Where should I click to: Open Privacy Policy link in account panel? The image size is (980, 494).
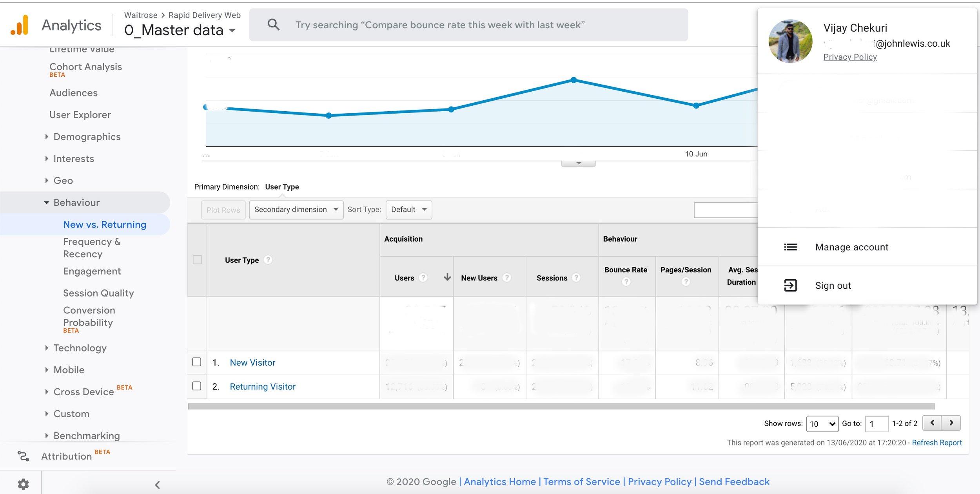pyautogui.click(x=850, y=57)
